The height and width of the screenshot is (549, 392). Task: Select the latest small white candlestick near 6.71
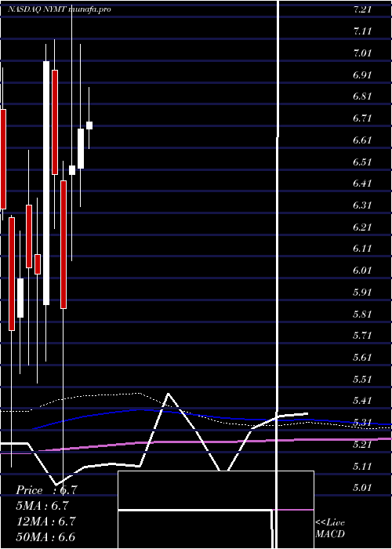click(89, 125)
